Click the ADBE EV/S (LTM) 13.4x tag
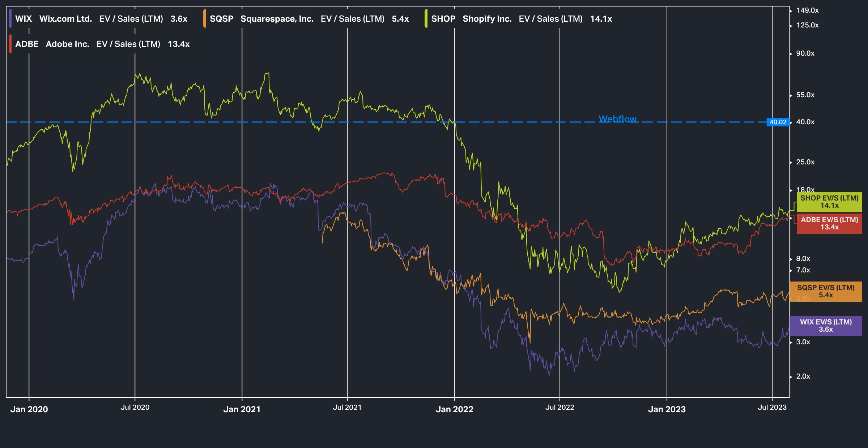 pos(829,223)
